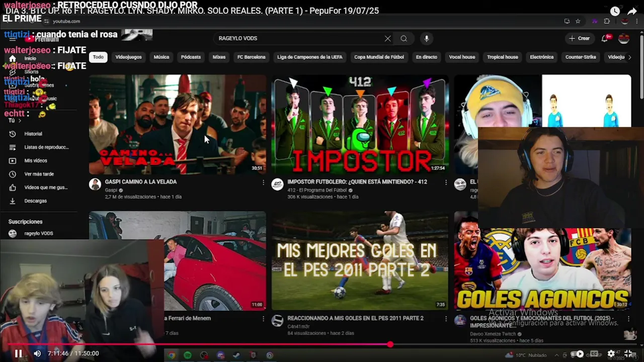The image size is (644, 362).
Task: Open the 412 IMPOSTOR thumbnail
Action: [360, 124]
